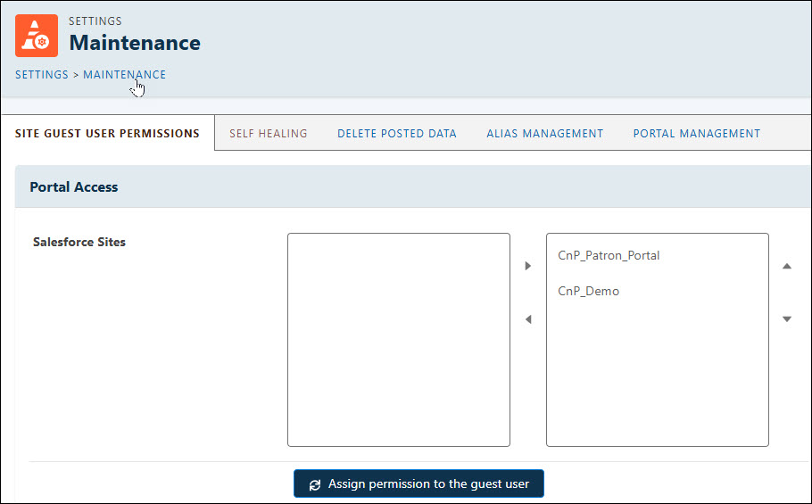Click the orange Maintenance cone icon

[37, 36]
